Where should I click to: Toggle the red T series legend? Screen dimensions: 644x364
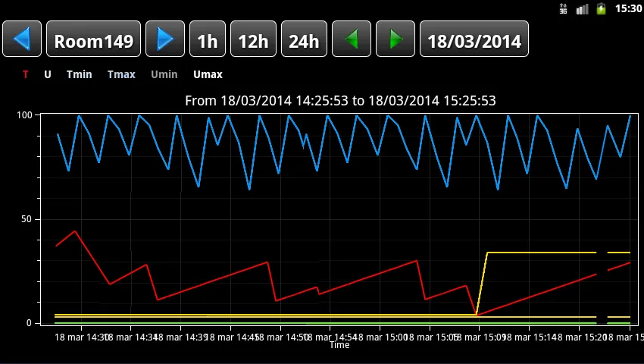(26, 74)
